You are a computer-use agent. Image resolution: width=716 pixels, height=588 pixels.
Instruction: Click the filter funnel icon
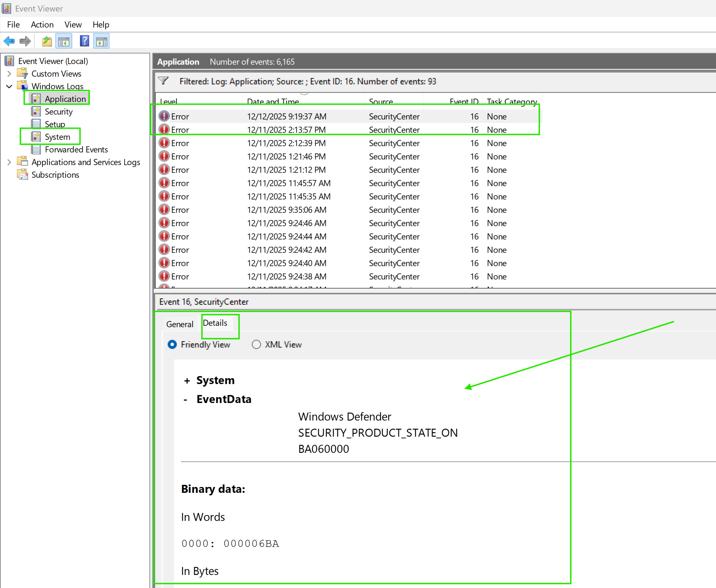point(163,81)
